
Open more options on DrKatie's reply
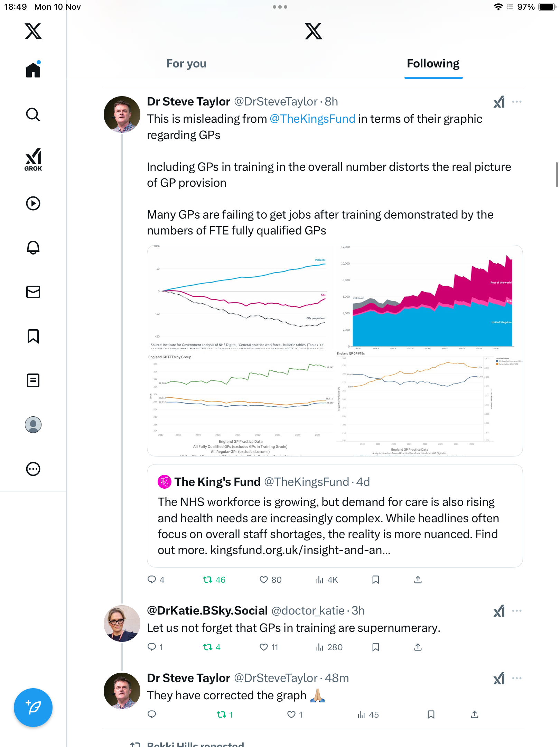coord(517,611)
